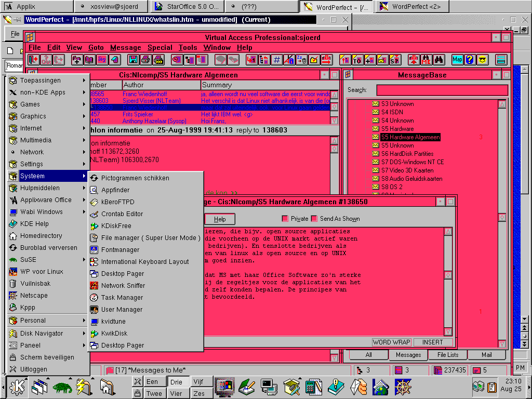The width and height of the screenshot is (532, 399).
Task: Select message row by Frits Spieker
Action: tap(210, 114)
